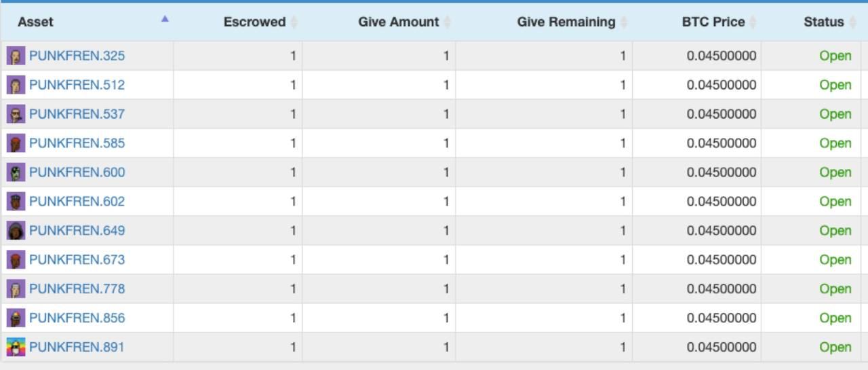
Task: Click the PUNKFREN.856 avatar thumbnail
Action: click(16, 318)
